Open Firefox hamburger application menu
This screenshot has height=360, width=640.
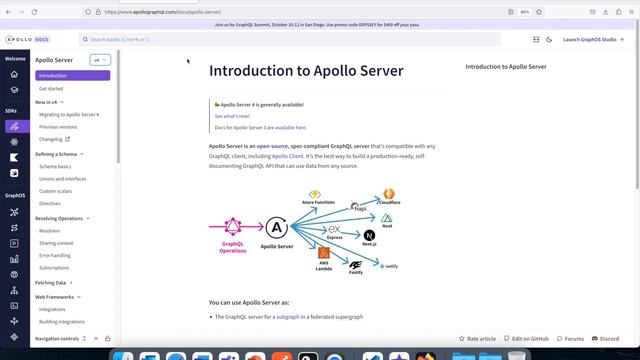(x=631, y=12)
